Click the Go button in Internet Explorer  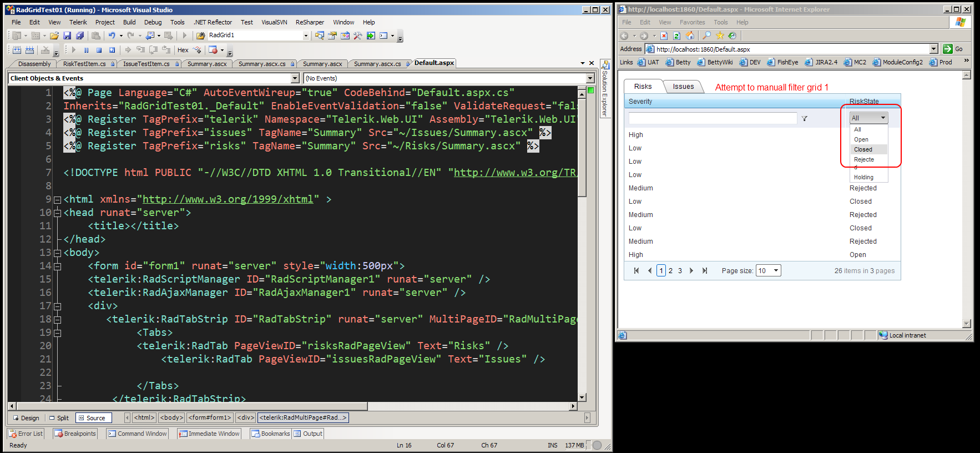point(953,49)
